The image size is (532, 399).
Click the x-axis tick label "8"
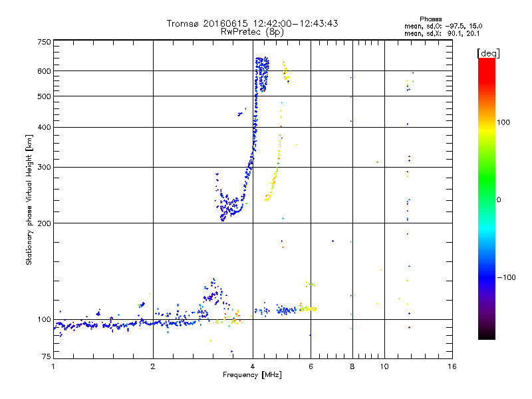tap(352, 366)
